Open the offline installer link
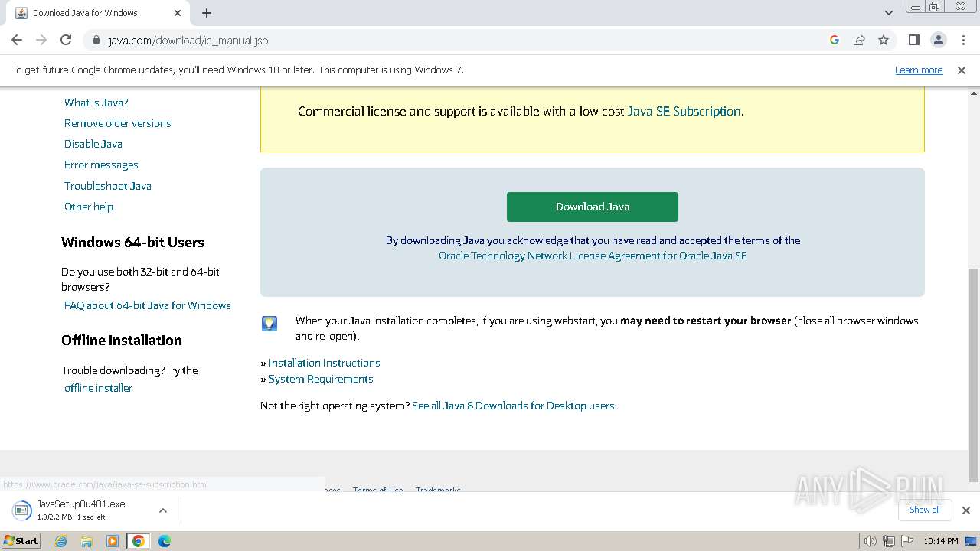This screenshot has width=980, height=551. click(98, 388)
